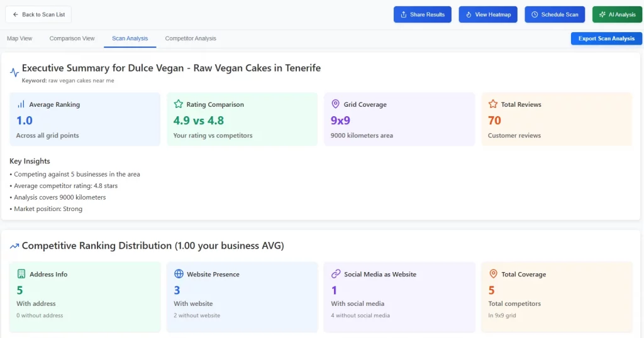Go back to the scan list
Viewport: 644px width, 338px height.
(x=38, y=14)
